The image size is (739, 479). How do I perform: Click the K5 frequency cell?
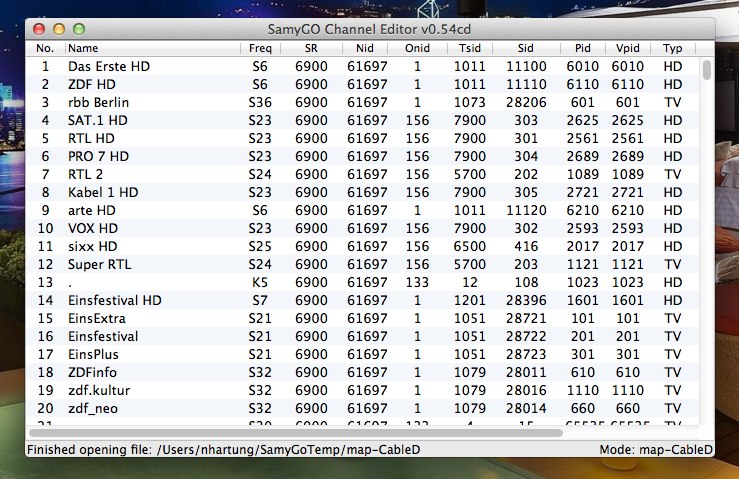[260, 282]
